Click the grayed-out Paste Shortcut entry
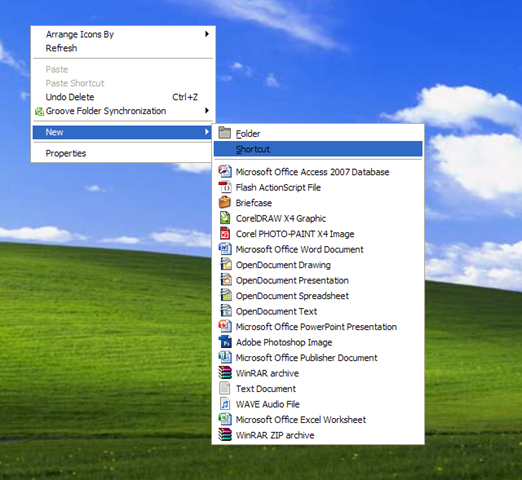The width and height of the screenshot is (522, 480). [122, 83]
